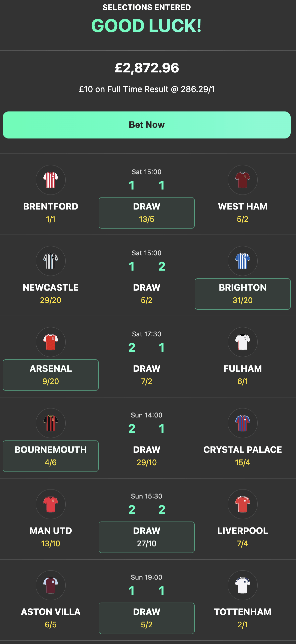Deselect the Brighton 31/20 selection
Viewport: 296px width, 644px height.
tap(242, 294)
